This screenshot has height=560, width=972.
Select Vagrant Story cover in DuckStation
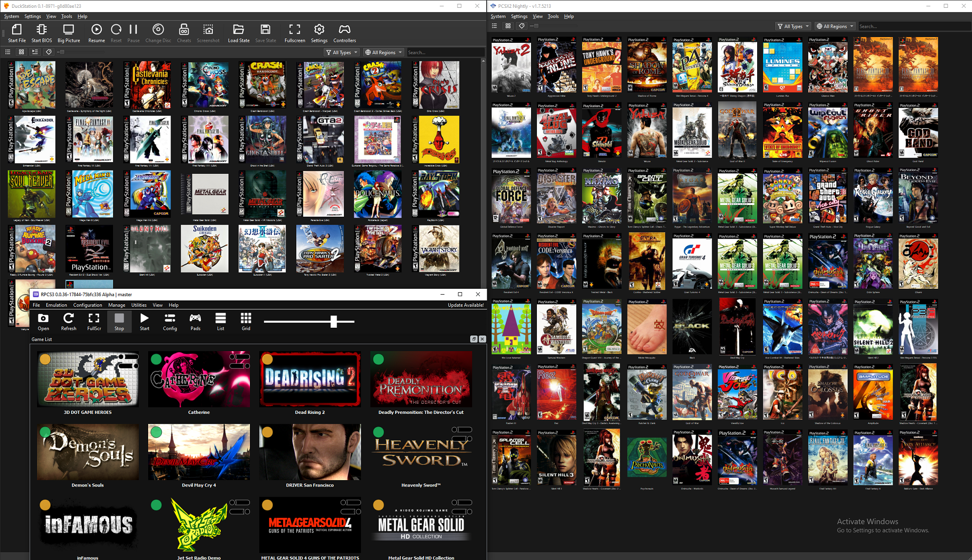(x=435, y=249)
